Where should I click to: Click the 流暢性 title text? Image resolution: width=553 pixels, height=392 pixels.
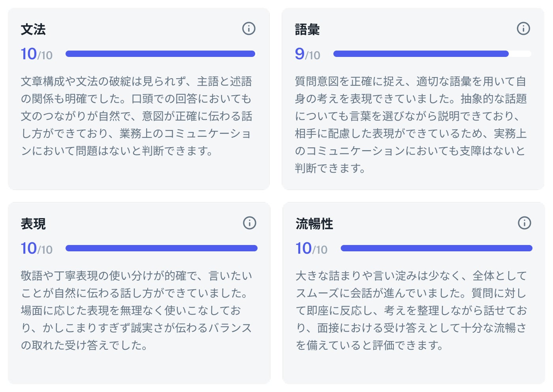pos(314,224)
